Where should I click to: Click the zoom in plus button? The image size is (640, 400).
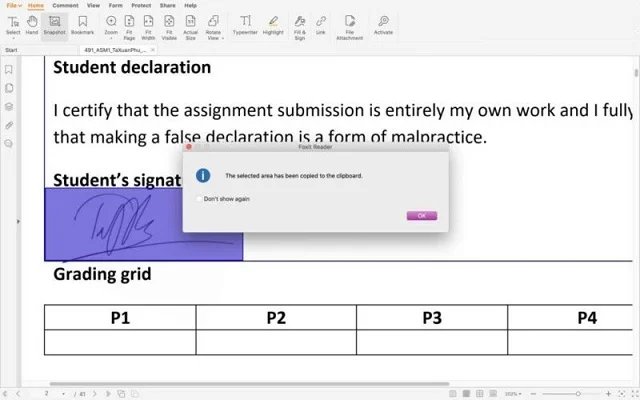pos(608,394)
